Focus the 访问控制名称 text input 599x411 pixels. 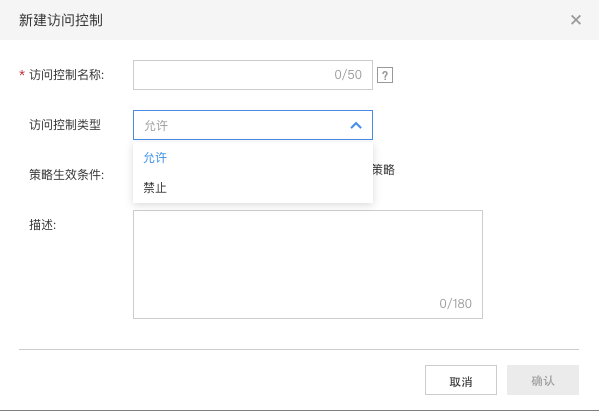click(x=253, y=75)
